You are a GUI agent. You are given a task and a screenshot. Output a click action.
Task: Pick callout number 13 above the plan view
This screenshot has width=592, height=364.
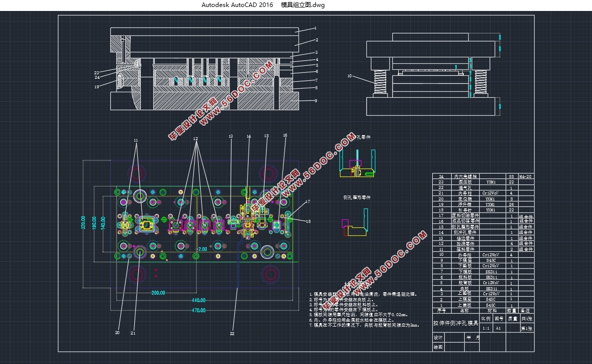click(231, 136)
